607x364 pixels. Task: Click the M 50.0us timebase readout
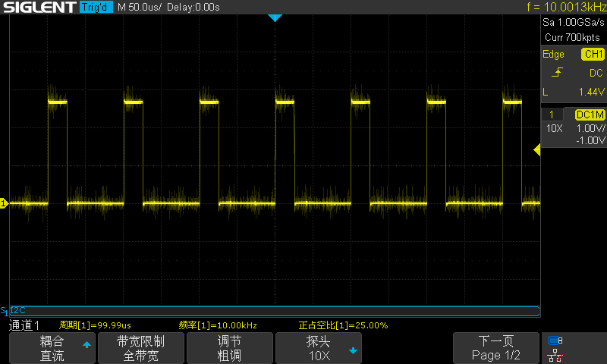tap(140, 8)
